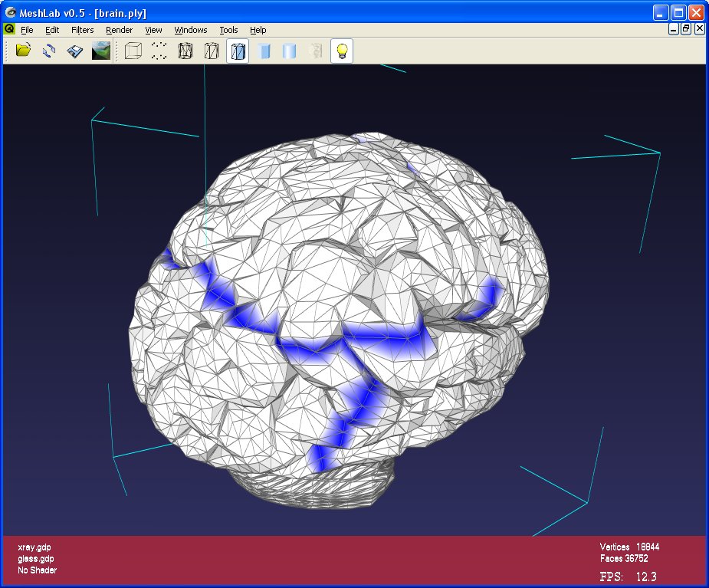Enable Flat shading render mode
This screenshot has width=709, height=588.
tap(264, 51)
